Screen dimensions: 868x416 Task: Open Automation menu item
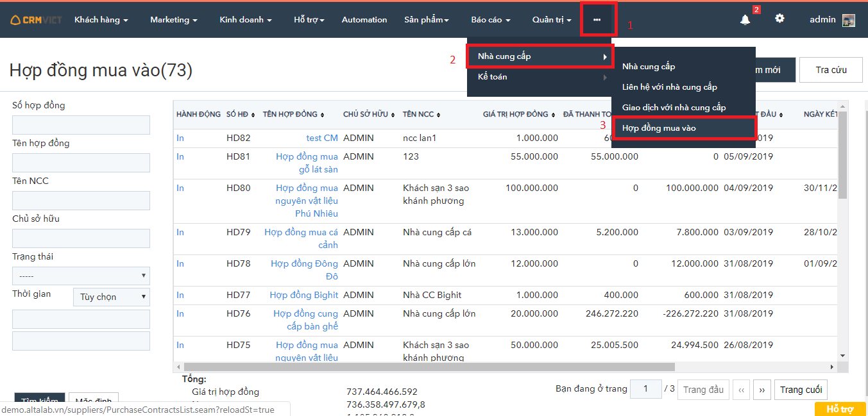(364, 20)
